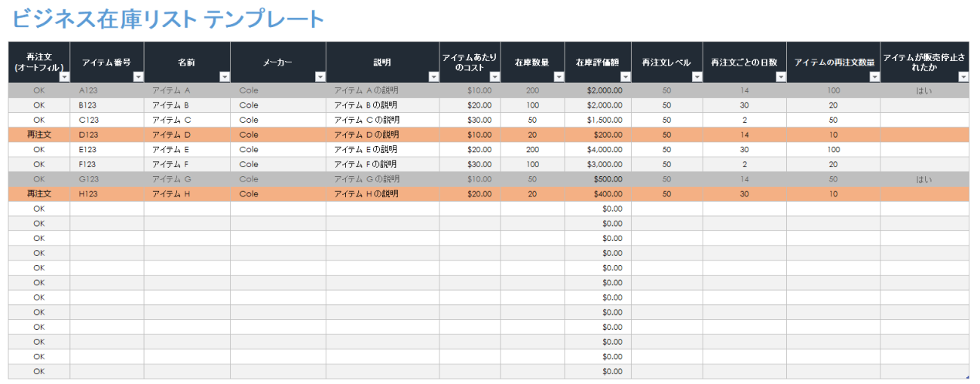This screenshot has height=384, width=980.
Task: Open the 再注文ごとの日数 filter dropdown
Action: [x=781, y=77]
